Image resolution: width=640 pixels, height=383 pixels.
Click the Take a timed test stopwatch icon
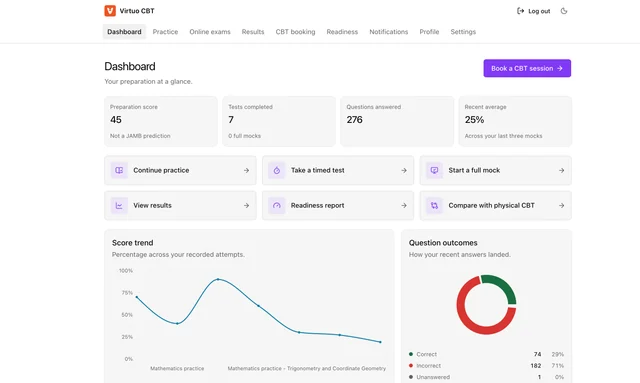(277, 170)
